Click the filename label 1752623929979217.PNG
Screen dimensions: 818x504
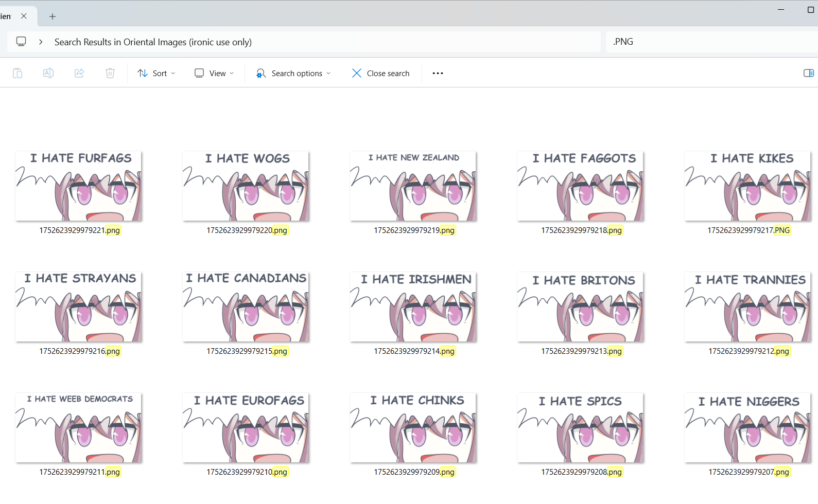[749, 230]
